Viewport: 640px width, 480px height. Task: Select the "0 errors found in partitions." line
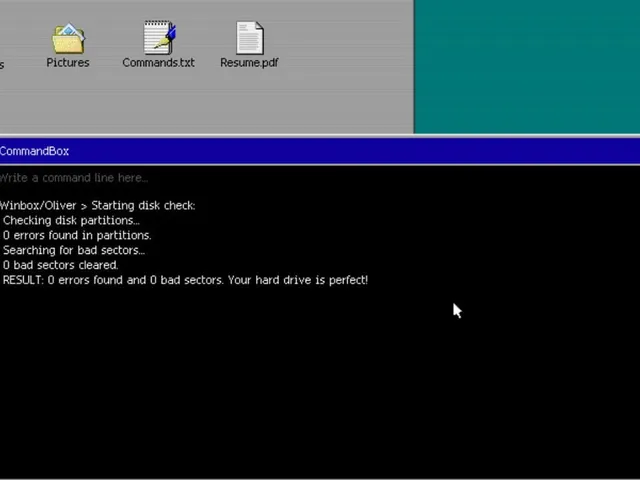point(77,236)
